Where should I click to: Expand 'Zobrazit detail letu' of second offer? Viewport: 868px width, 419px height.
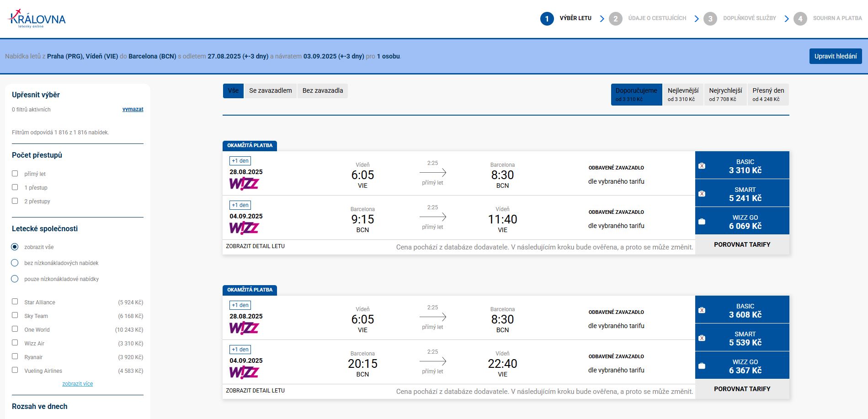pos(255,391)
